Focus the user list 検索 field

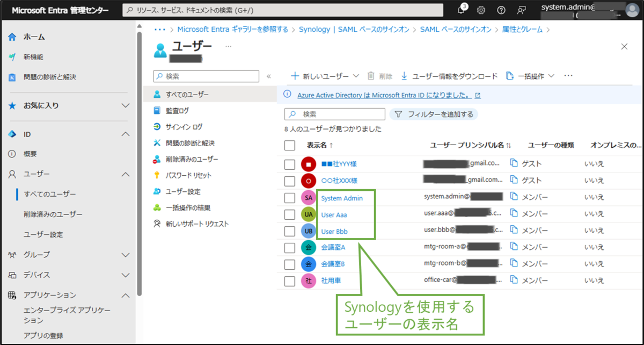click(334, 114)
